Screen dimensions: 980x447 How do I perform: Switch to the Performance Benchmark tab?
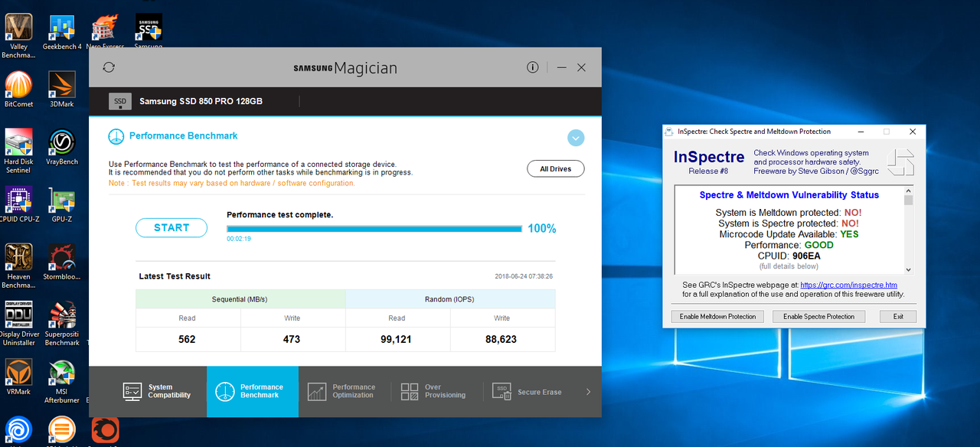[253, 391]
